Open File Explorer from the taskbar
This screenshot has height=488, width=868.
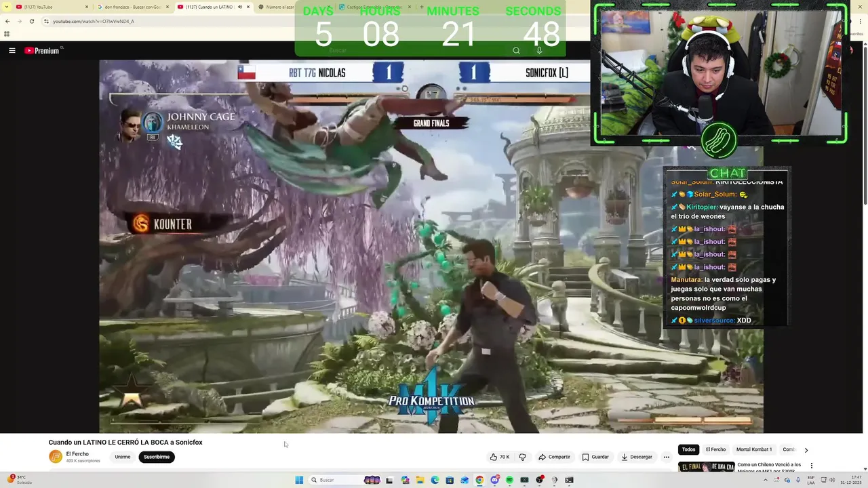[420, 480]
